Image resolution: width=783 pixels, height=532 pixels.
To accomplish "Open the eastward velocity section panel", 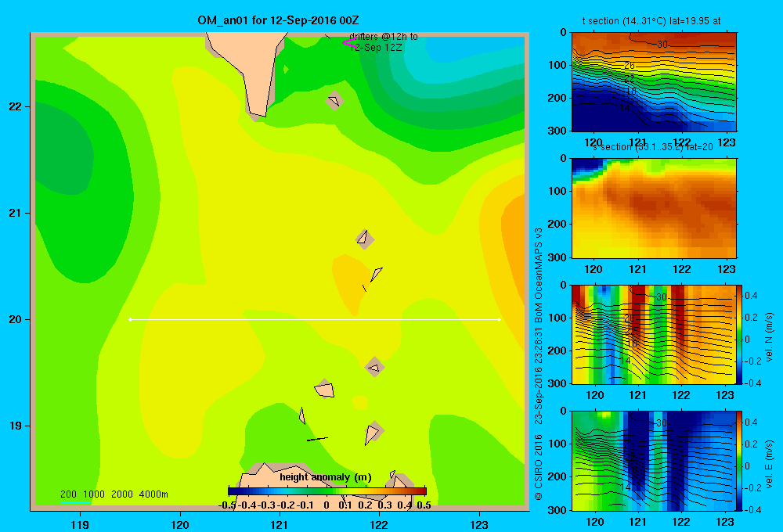I will pyautogui.click(x=654, y=461).
